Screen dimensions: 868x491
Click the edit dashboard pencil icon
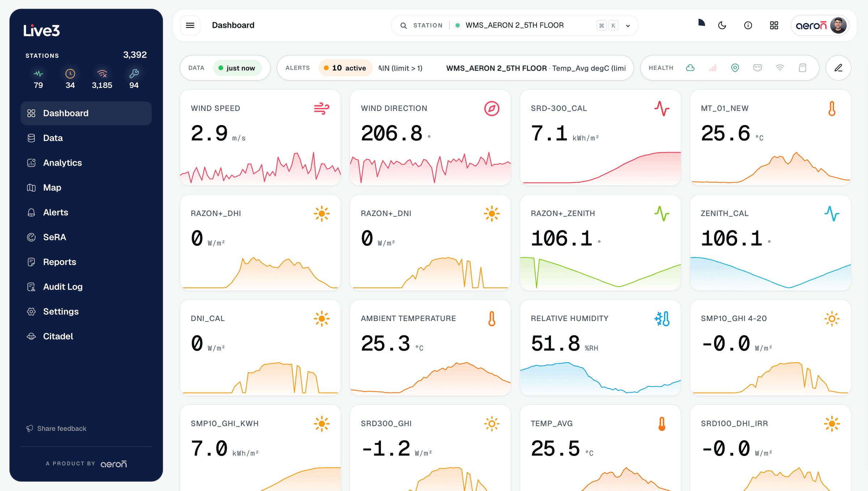click(x=838, y=68)
